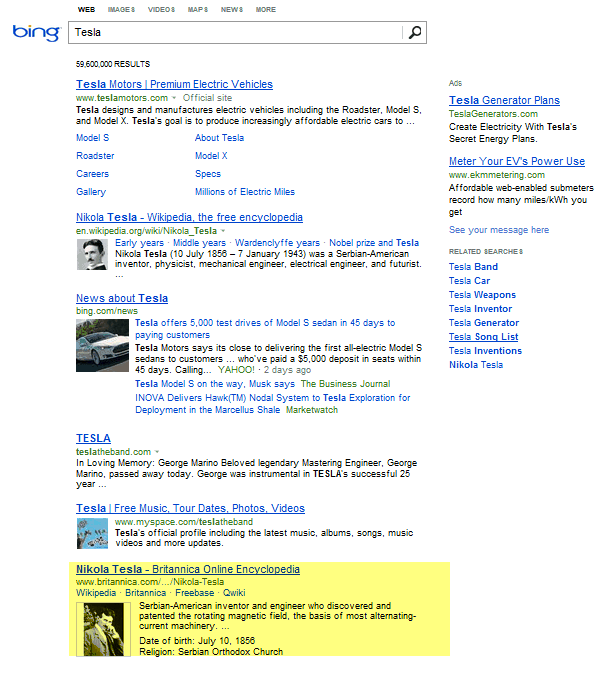This screenshot has height=694, width=604.
Task: Switch to the Images tab
Action: click(x=121, y=9)
